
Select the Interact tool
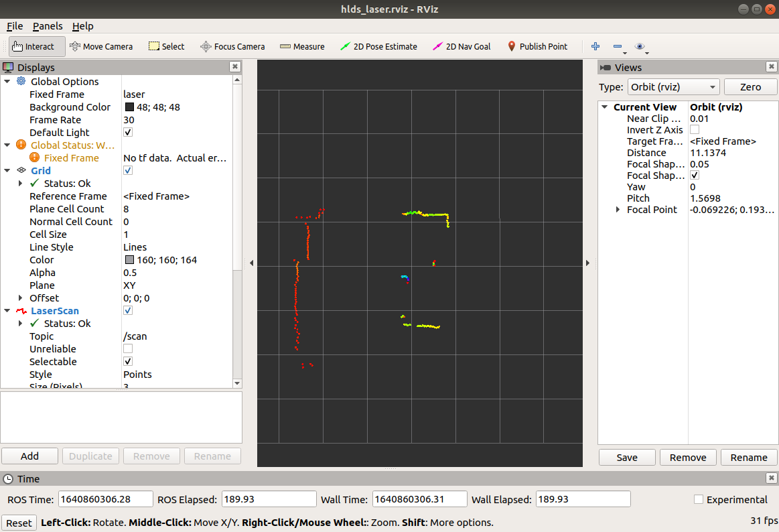coord(37,46)
